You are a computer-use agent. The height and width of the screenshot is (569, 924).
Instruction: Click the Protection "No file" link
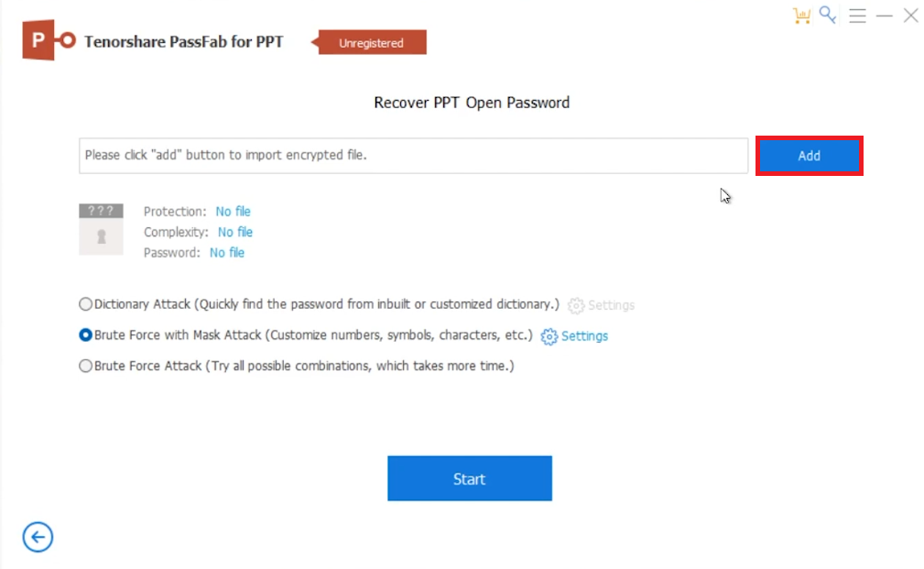[x=233, y=212]
